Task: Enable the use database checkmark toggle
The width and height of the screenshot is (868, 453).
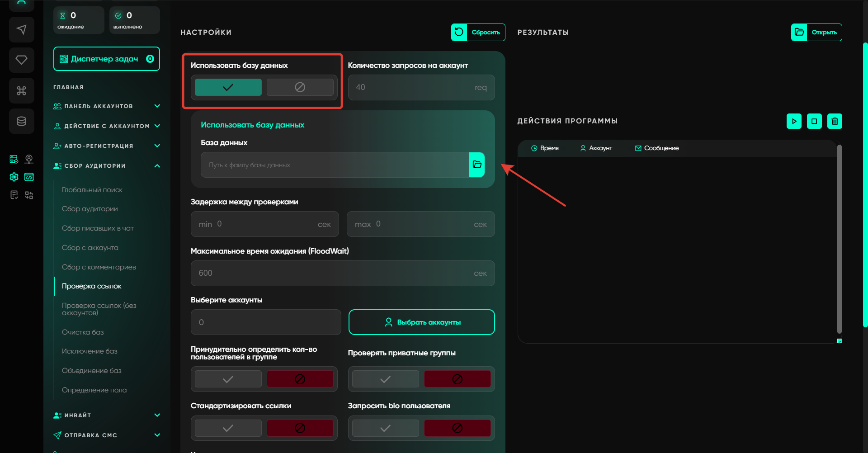Action: (x=228, y=87)
